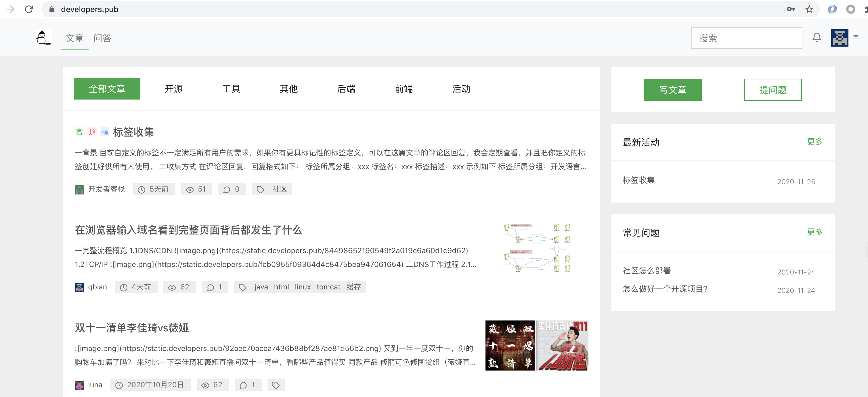Click the 精 badge on 标签收集

105,132
